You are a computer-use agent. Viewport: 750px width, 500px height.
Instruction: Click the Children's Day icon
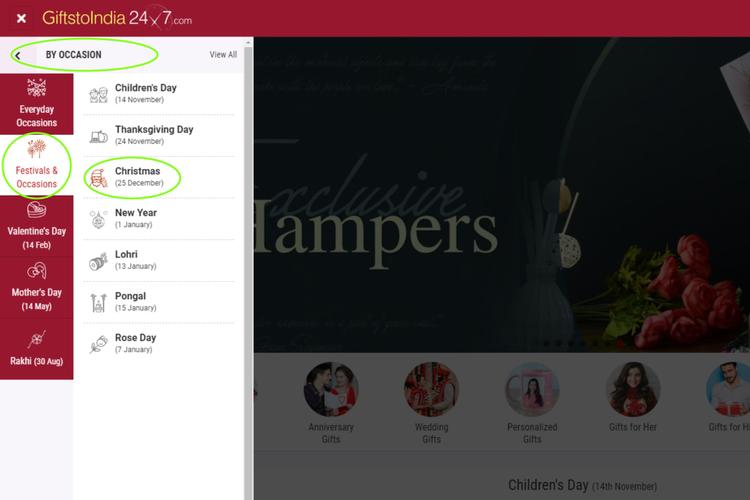coord(98,94)
